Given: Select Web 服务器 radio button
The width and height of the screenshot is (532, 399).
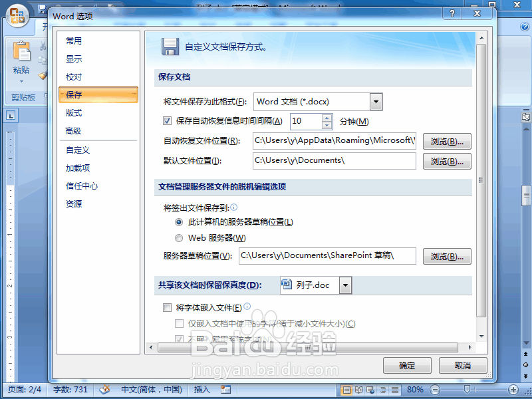Looking at the screenshot, I should pyautogui.click(x=179, y=238).
